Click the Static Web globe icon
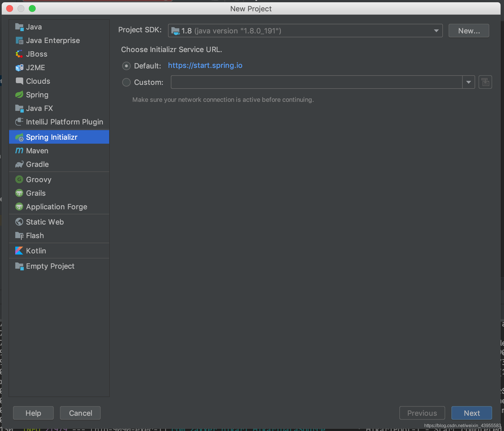The height and width of the screenshot is (431, 504). 19,222
